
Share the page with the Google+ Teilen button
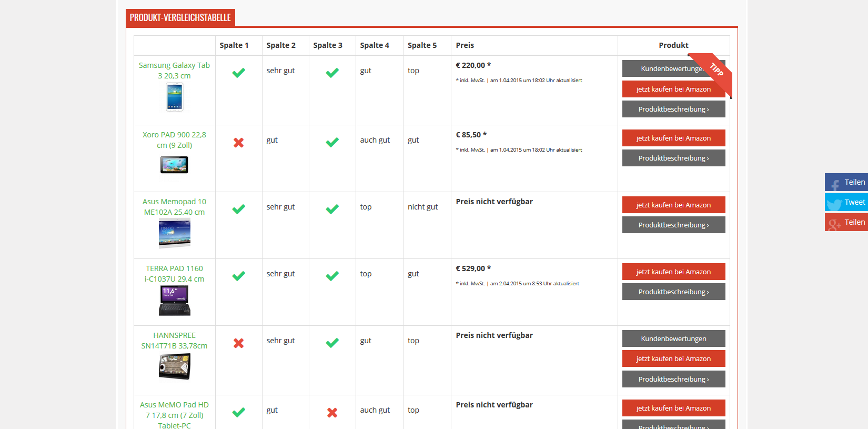pos(846,222)
